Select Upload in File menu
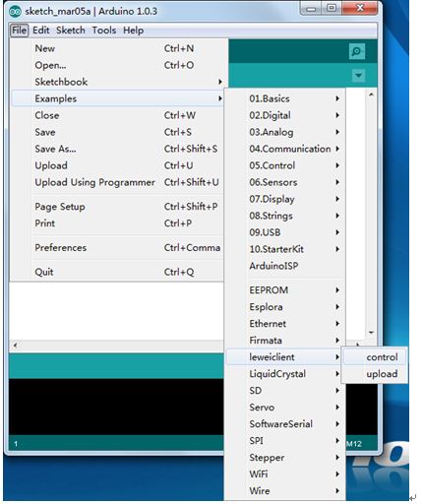The image size is (423, 504). click(x=117, y=165)
